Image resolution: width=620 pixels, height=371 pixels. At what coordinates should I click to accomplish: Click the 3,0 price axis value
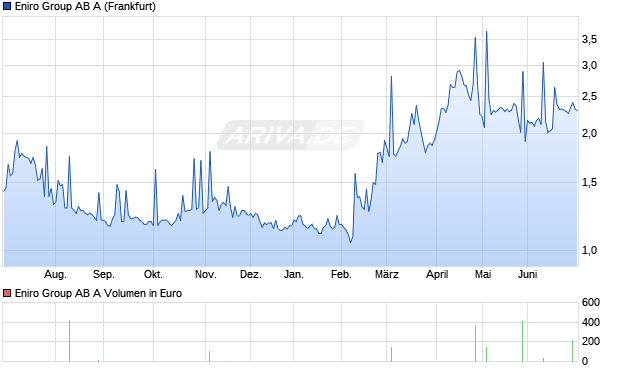(x=589, y=65)
